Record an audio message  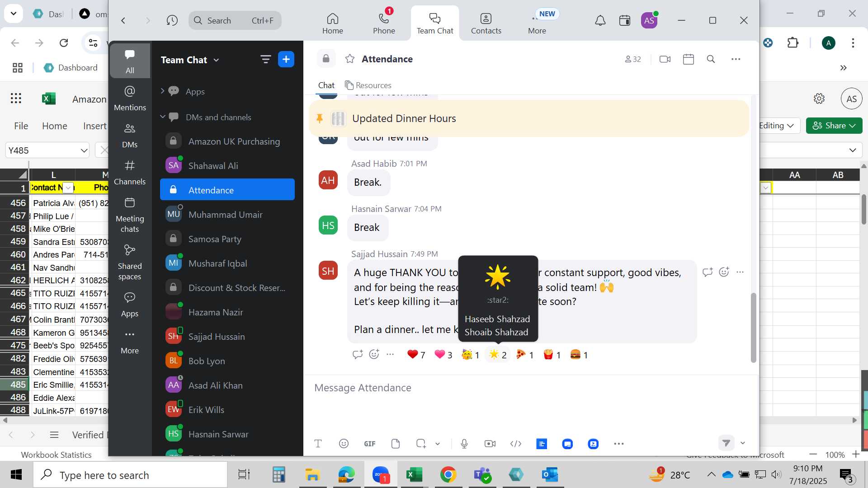point(464,444)
